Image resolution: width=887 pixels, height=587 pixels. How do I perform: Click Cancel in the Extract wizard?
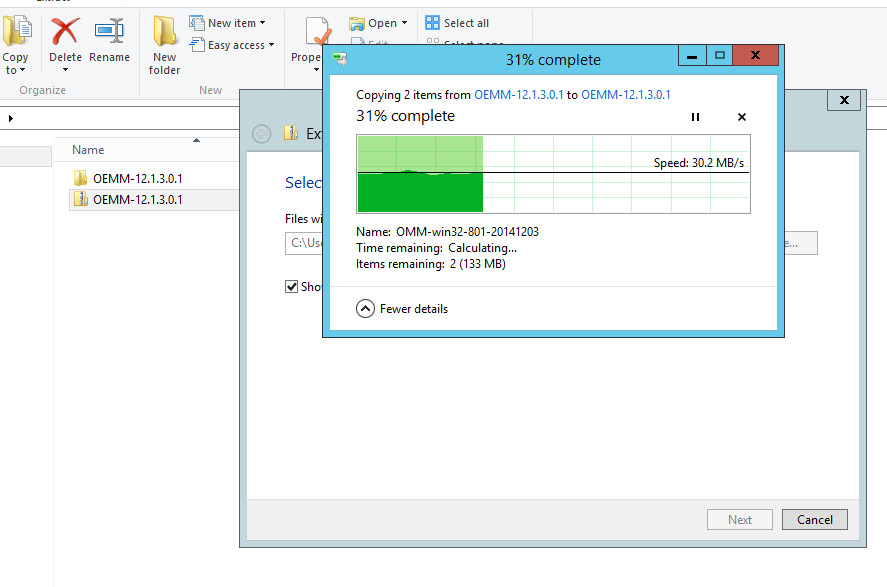tap(815, 520)
